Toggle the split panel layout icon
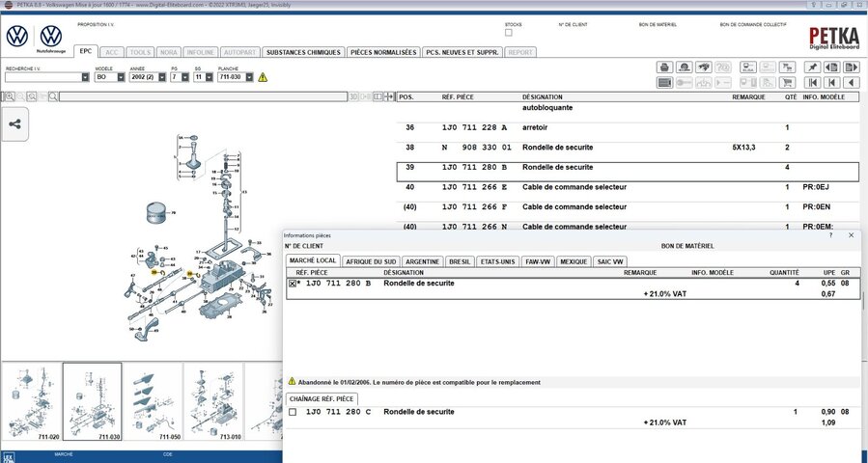868x463 pixels. tap(378, 96)
